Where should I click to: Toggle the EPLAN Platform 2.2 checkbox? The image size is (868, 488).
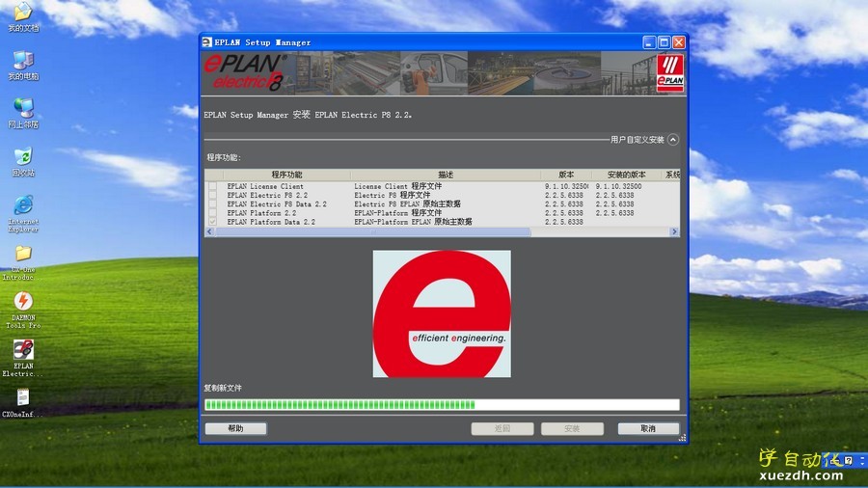tap(212, 213)
